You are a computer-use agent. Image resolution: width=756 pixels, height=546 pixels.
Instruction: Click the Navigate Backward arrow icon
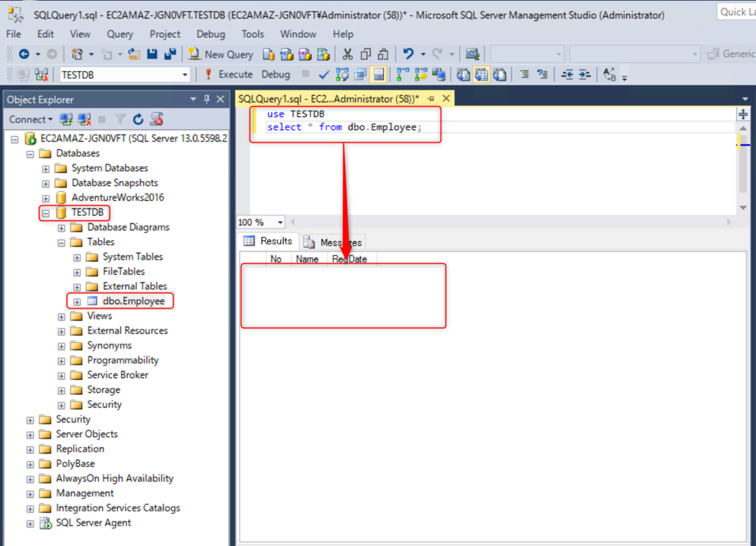(x=24, y=55)
